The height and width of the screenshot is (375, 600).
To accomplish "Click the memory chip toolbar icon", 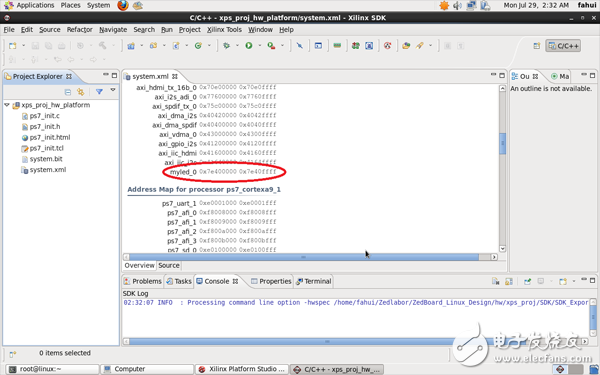I will pos(337,46).
